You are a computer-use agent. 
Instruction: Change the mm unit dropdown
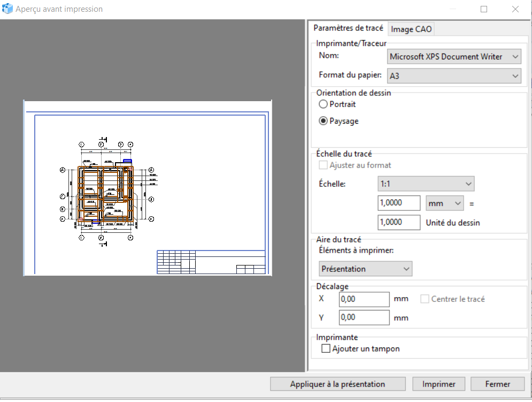click(x=444, y=203)
